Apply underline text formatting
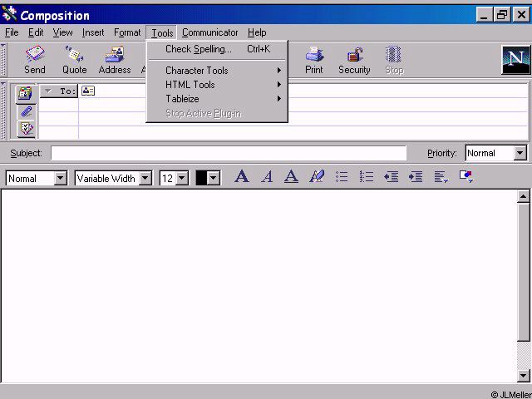 tap(291, 177)
